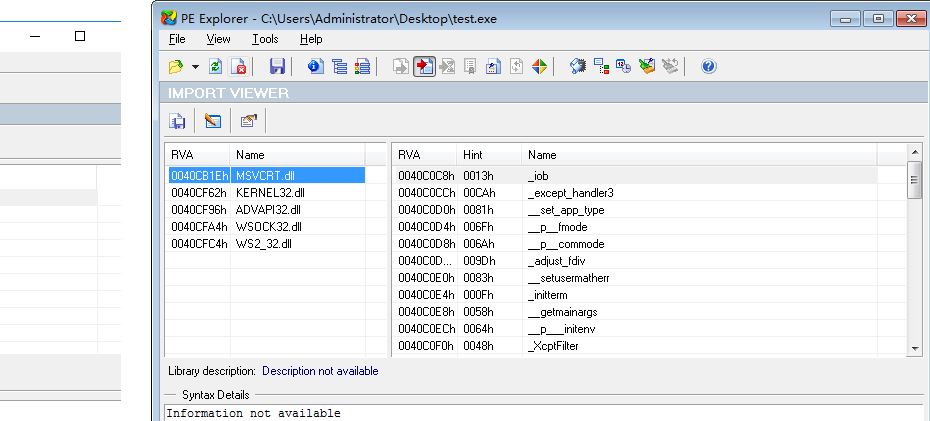Select the __p___initenv import function
930x421 pixels.
click(561, 328)
